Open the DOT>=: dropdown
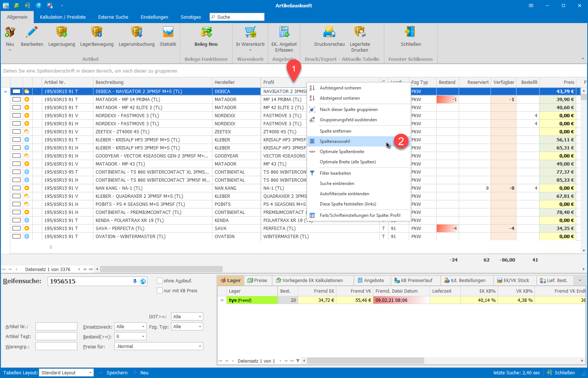588x378 pixels. coord(200,316)
